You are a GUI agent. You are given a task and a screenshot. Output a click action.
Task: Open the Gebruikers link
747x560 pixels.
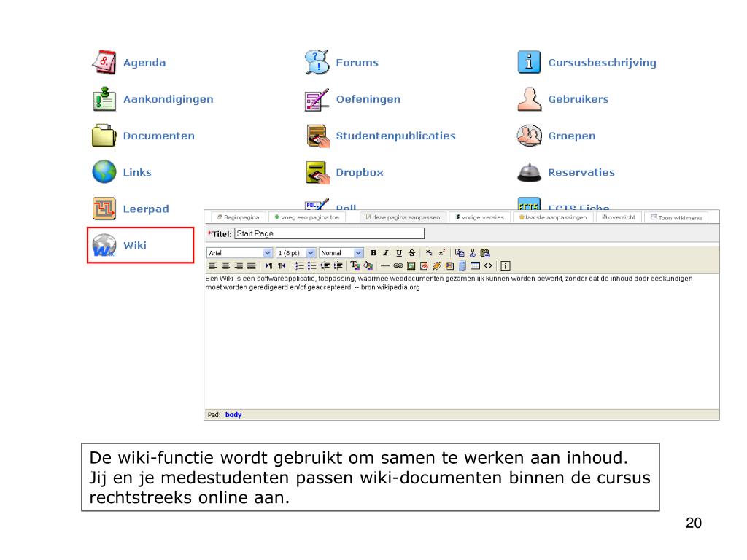578,99
